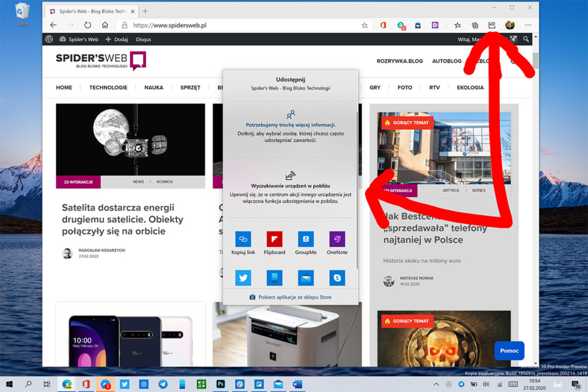Image resolution: width=588 pixels, height=392 pixels.
Task: Click author Mateusz Nowak
Action: coord(416,278)
